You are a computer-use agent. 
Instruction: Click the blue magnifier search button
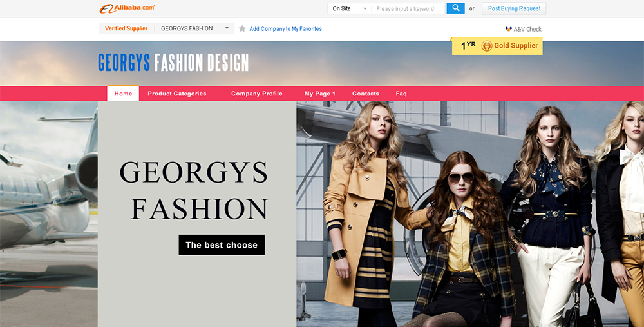[455, 8]
